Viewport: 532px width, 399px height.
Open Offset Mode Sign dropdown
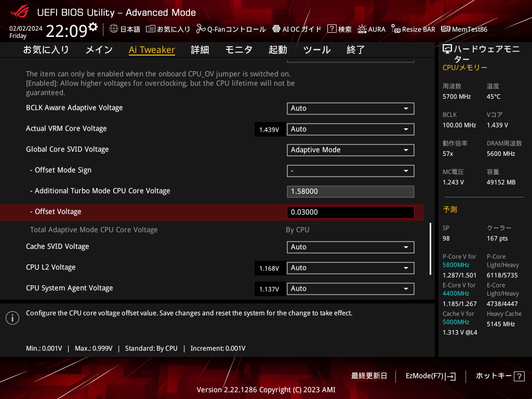pos(351,170)
